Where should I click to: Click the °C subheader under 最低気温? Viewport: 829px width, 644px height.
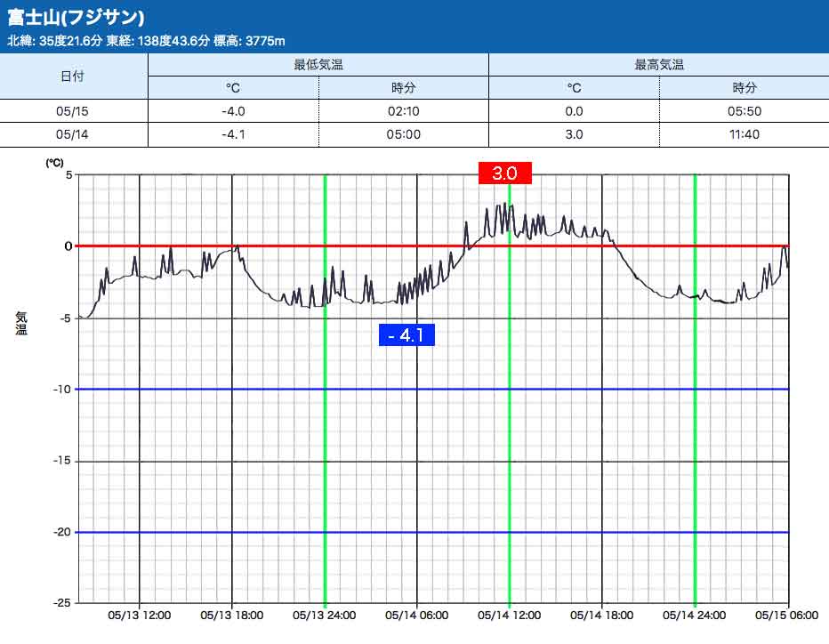click(233, 88)
